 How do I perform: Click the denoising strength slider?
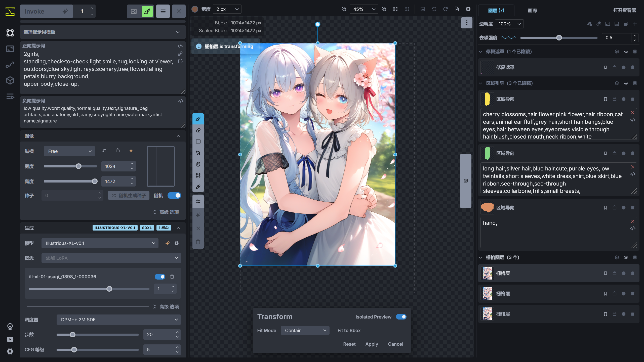click(559, 38)
